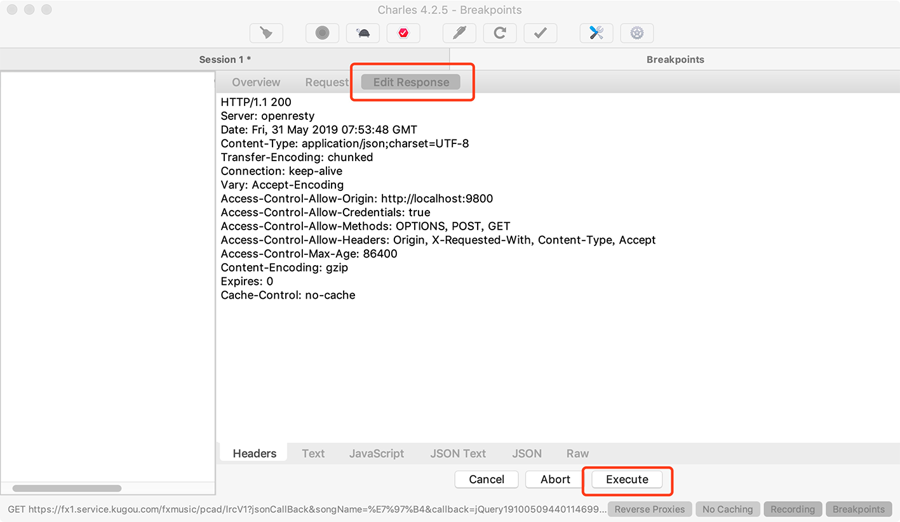Open Settings gear icon in toolbar
This screenshot has height=522, width=900.
(637, 33)
